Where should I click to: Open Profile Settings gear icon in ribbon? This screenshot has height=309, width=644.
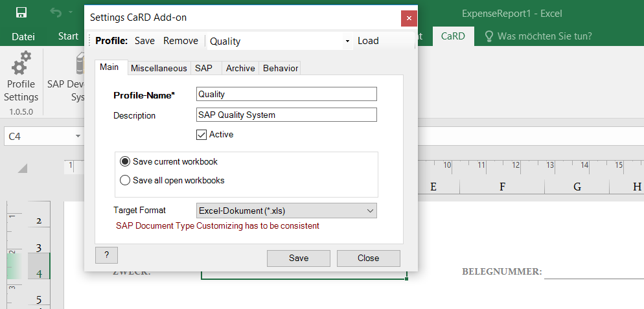point(21,62)
